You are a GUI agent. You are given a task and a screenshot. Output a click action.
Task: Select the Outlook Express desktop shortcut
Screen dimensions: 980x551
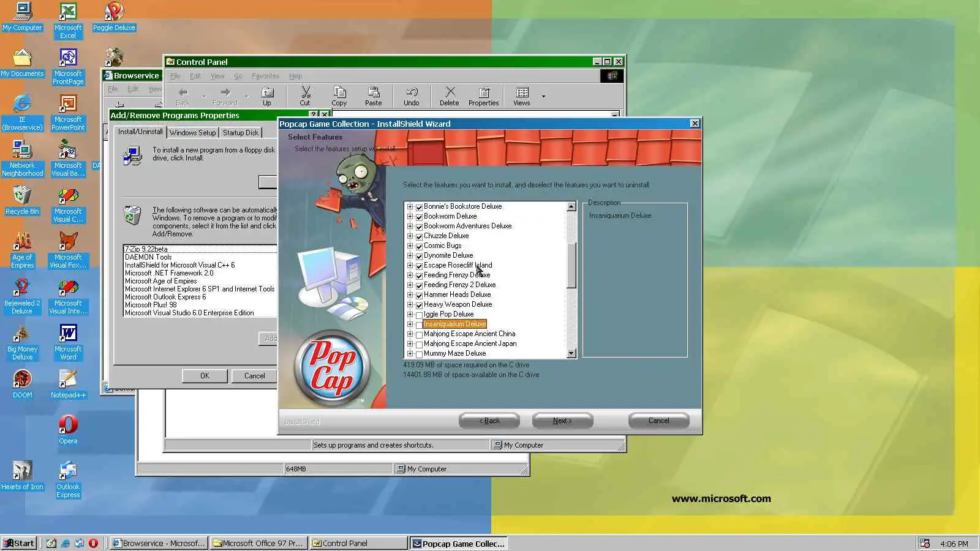click(68, 479)
